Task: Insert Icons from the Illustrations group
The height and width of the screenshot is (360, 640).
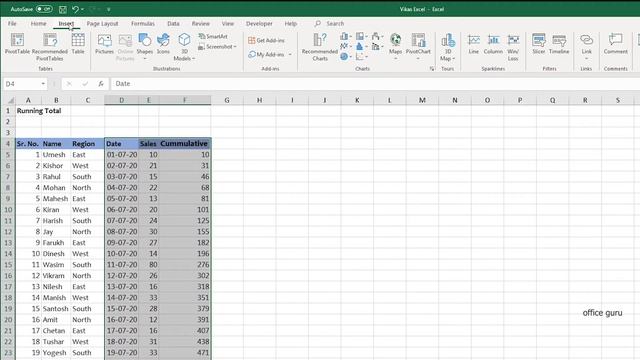Action: [x=163, y=44]
